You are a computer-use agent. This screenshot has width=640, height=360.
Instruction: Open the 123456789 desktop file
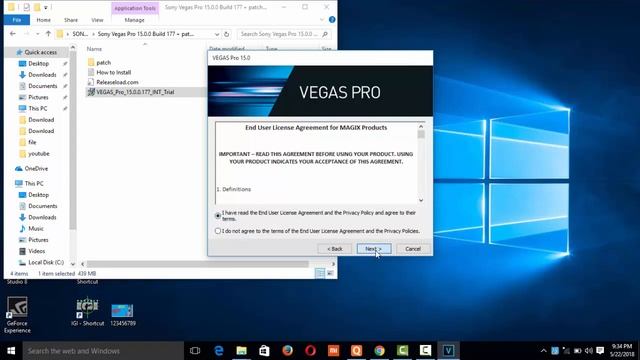[x=122, y=314]
